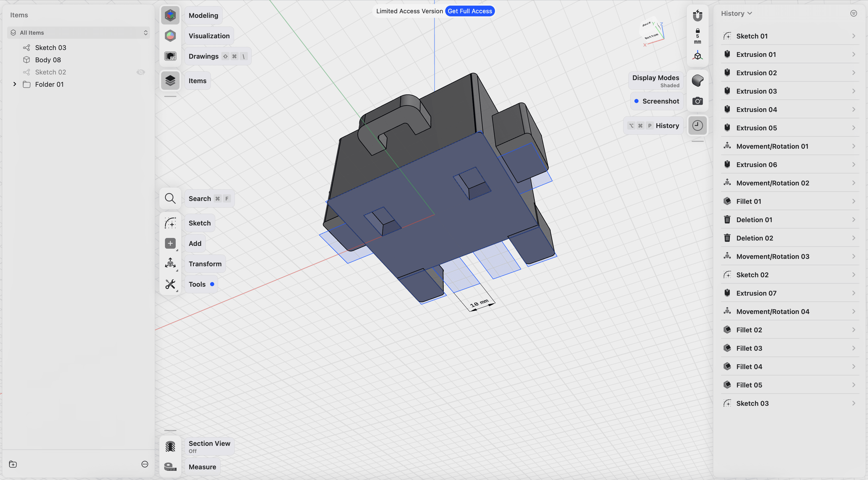The width and height of the screenshot is (868, 480).
Task: Select Extrusion 06 history step
Action: tap(790, 165)
